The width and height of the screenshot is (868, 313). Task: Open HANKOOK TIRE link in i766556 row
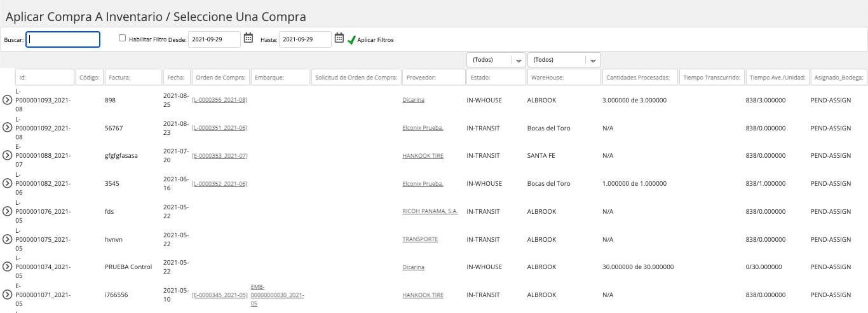click(x=423, y=295)
